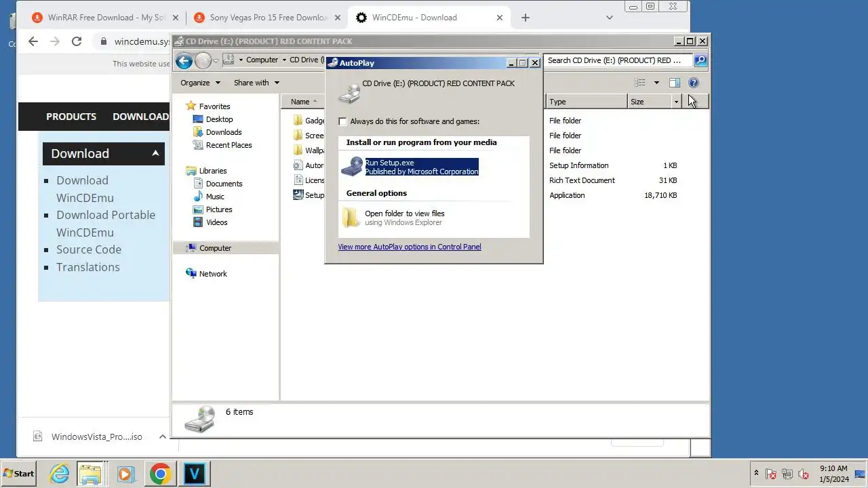The height and width of the screenshot is (488, 868).
Task: Open Recent Places in the sidebar
Action: point(229,145)
